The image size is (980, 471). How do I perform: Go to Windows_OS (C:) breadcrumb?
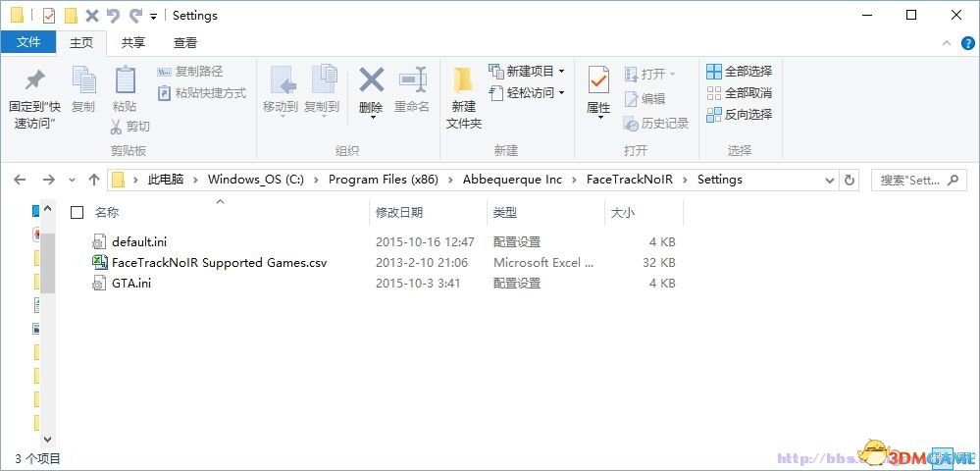[x=256, y=180]
